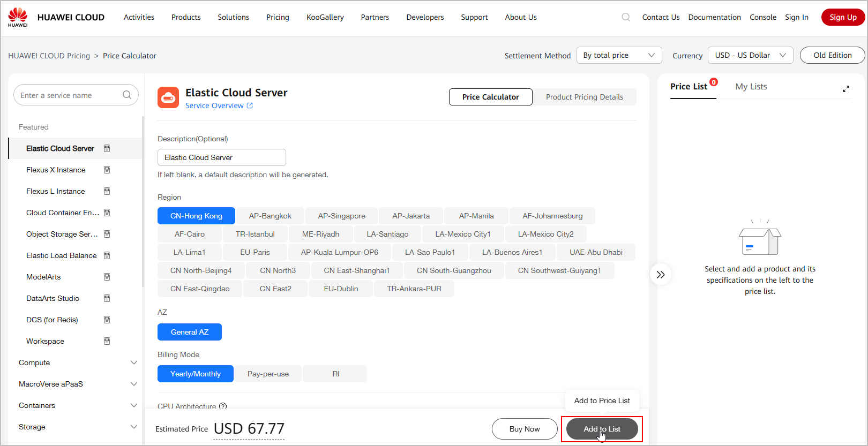Choose the AP-Singapore region
The width and height of the screenshot is (868, 446).
[x=341, y=216]
